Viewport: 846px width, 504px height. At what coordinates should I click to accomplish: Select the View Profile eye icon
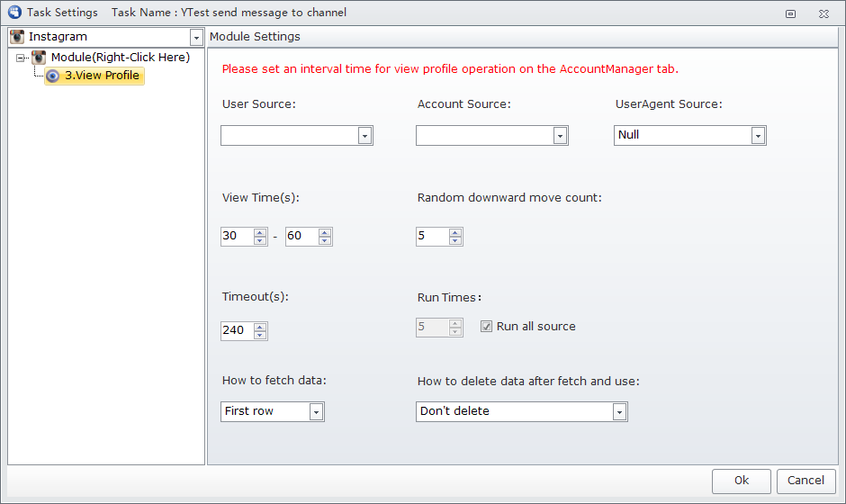point(52,76)
